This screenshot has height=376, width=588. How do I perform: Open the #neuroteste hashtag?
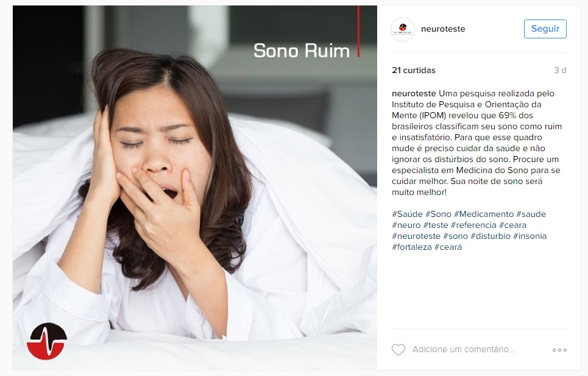[416, 236]
